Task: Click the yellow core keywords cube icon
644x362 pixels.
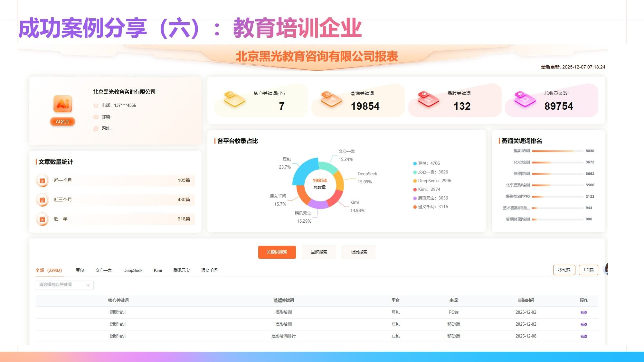Action: pos(234,99)
